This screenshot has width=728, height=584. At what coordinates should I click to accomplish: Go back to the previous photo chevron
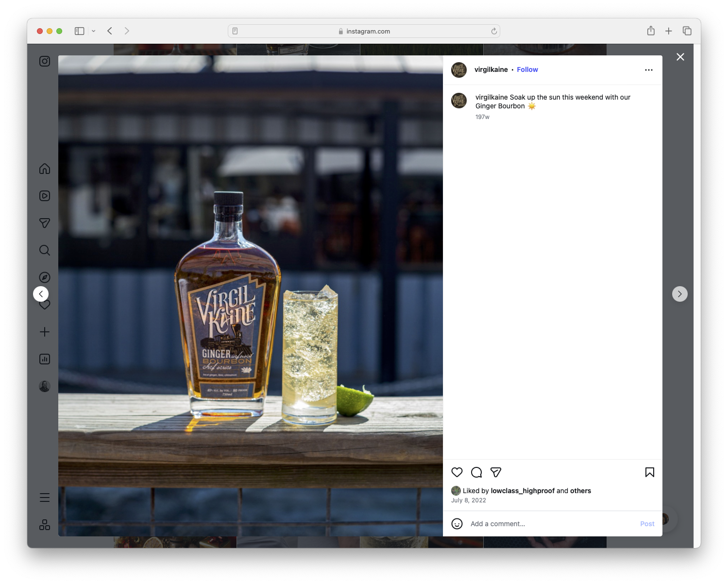[41, 293]
